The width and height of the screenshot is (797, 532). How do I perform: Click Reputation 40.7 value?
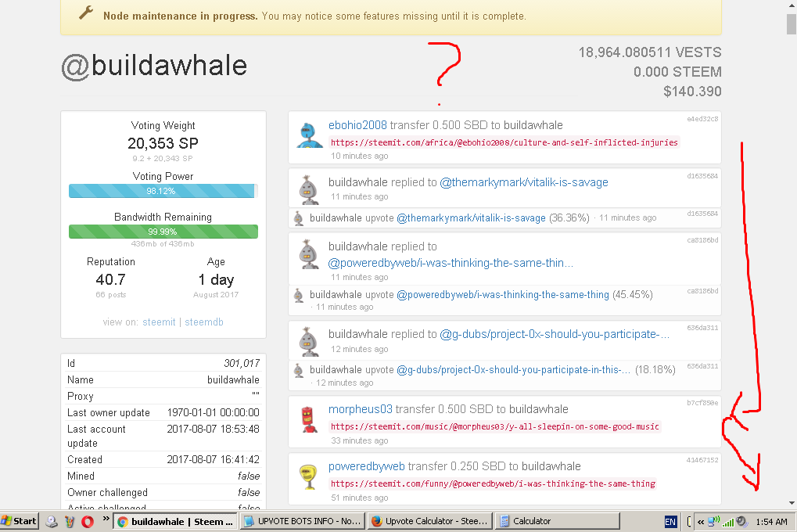click(x=110, y=280)
